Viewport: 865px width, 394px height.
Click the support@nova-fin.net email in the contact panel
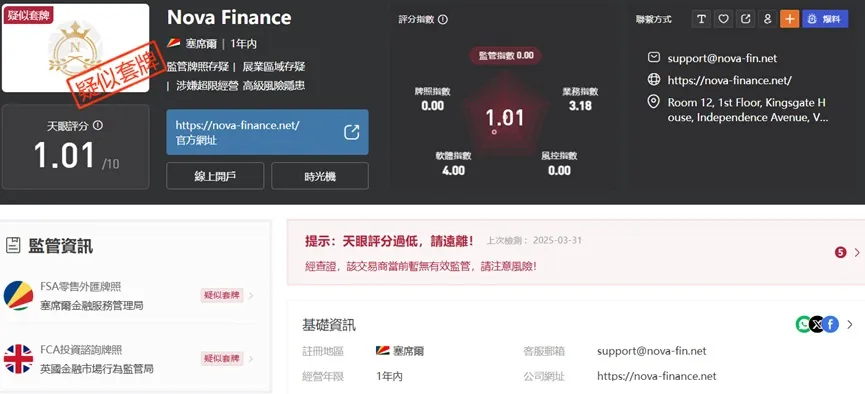[722, 58]
